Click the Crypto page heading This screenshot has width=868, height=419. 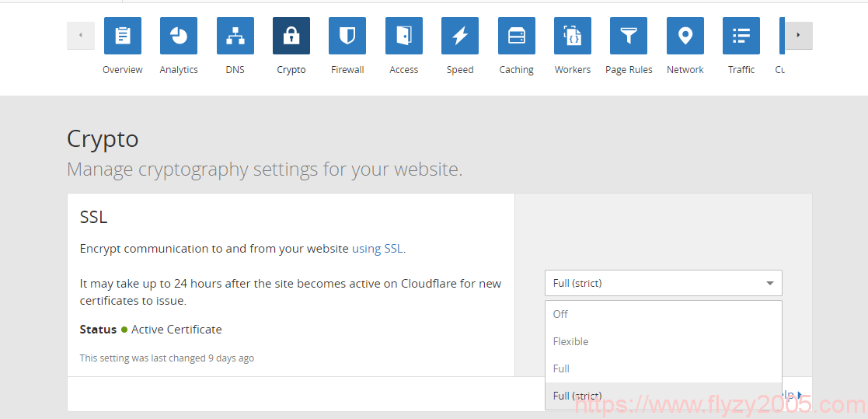(103, 139)
